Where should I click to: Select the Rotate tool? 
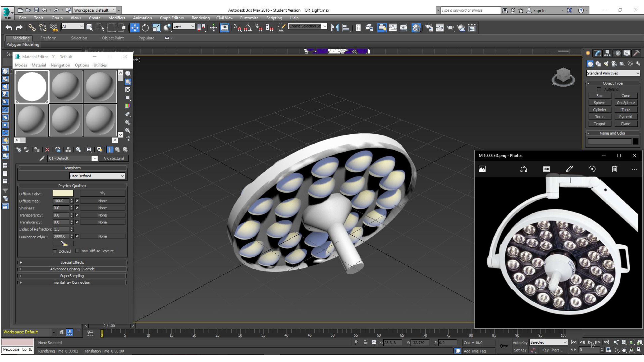click(x=145, y=28)
